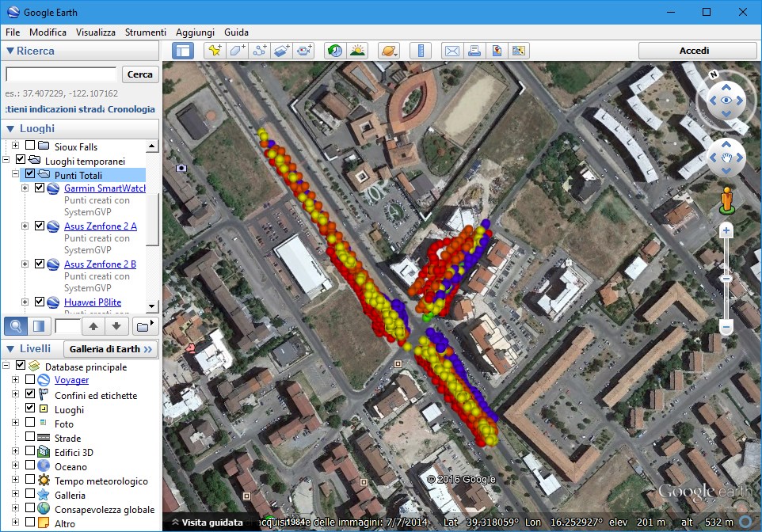Click the add folder button in Places
762x532 pixels.
145,326
